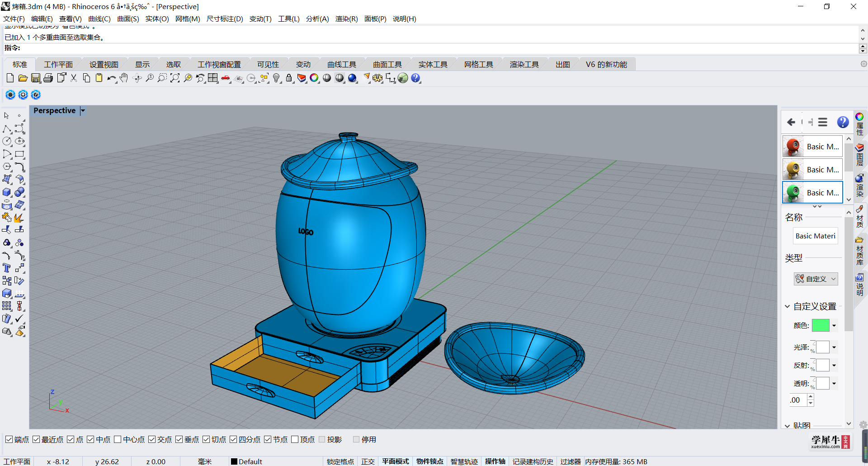
Task: Open the Perspective viewport dropdown arrow
Action: (x=83, y=111)
